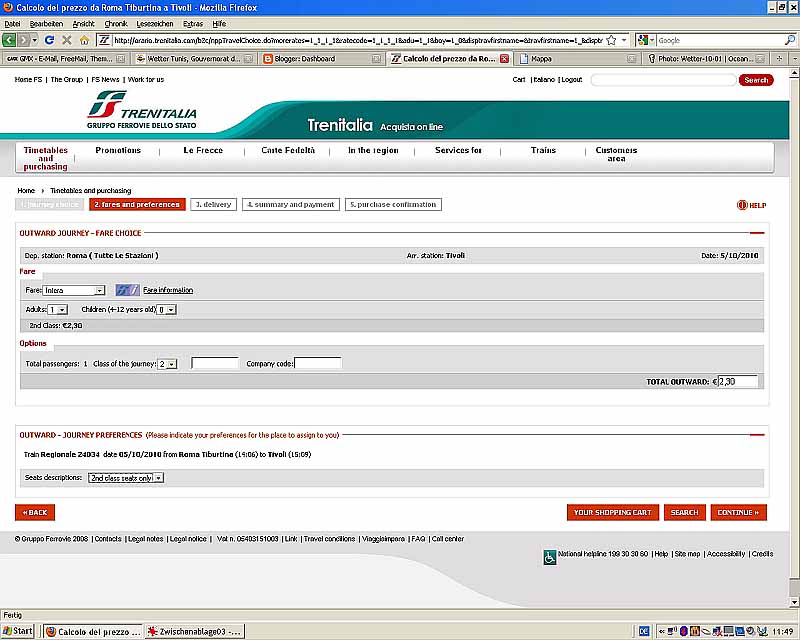Screen dimensions: 800x640
Task: Select step 4. summary and payment
Action: [291, 205]
